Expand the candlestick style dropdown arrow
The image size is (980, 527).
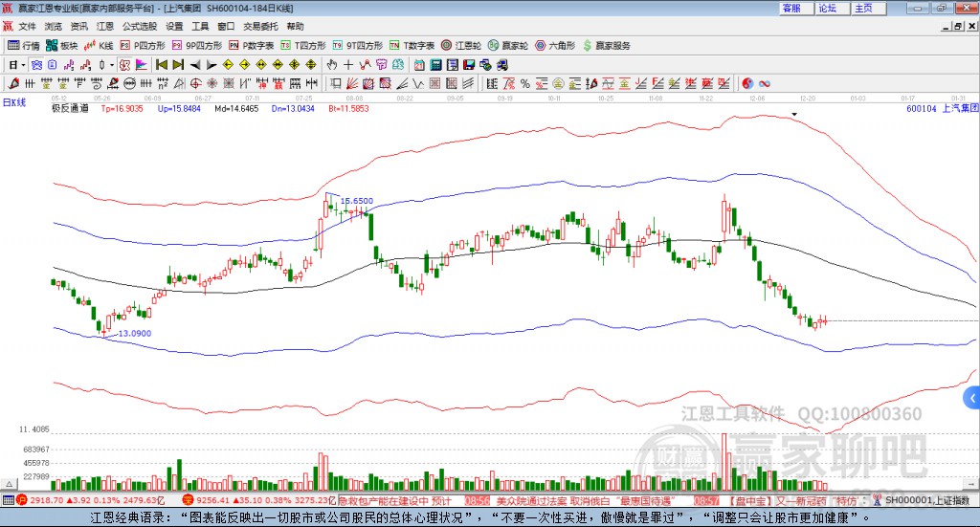coord(111,64)
